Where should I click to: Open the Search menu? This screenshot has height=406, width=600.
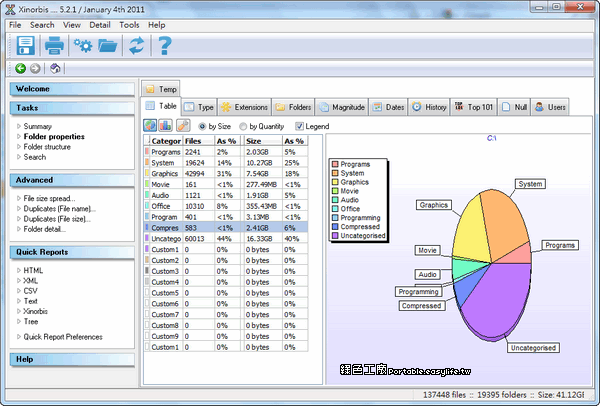pyautogui.click(x=42, y=25)
